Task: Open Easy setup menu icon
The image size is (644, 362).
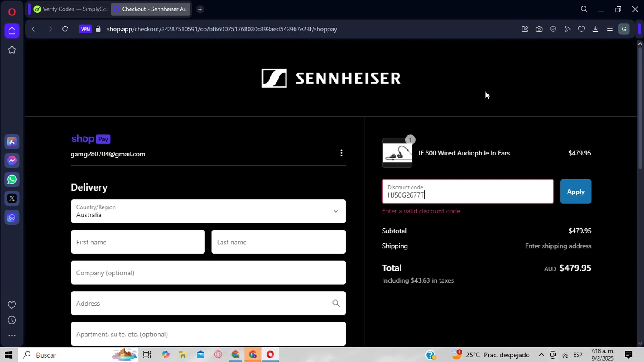Action: [x=610, y=29]
